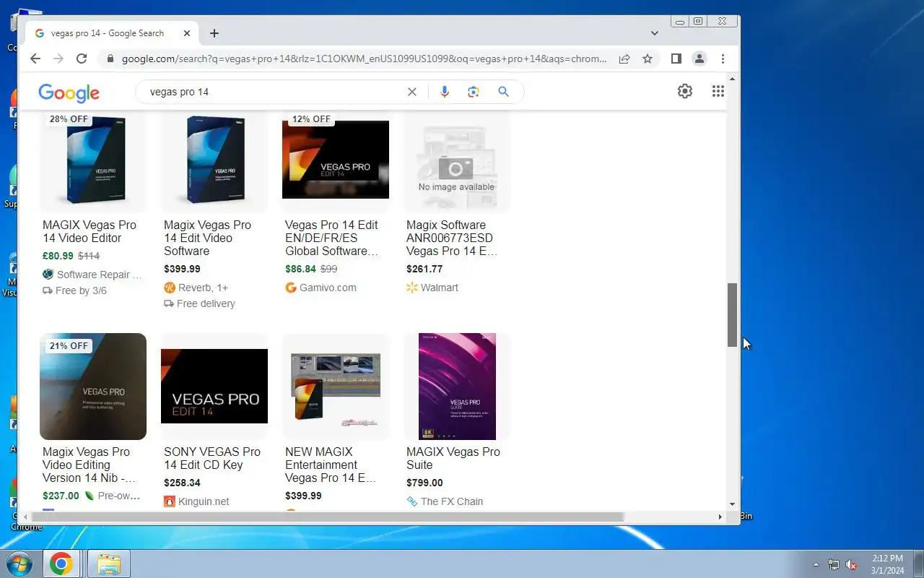Open the 'NEW MAGIX Entertainment Vegas Pro 14' listing
The height and width of the screenshot is (578, 924).
tap(331, 465)
